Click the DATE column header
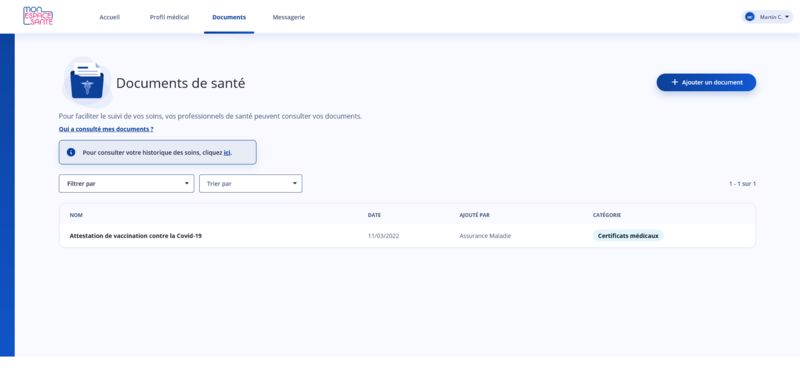Screen dimensions: 800x378 [374, 215]
